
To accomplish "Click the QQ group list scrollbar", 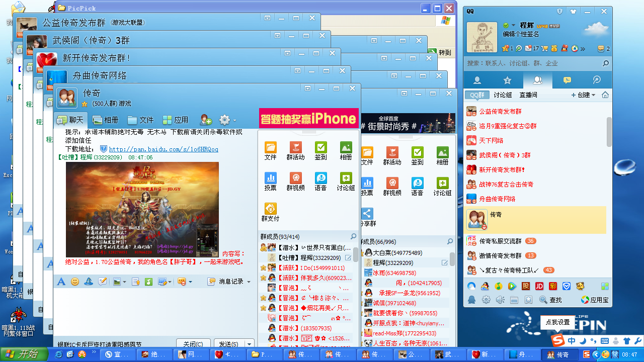I will (609, 131).
